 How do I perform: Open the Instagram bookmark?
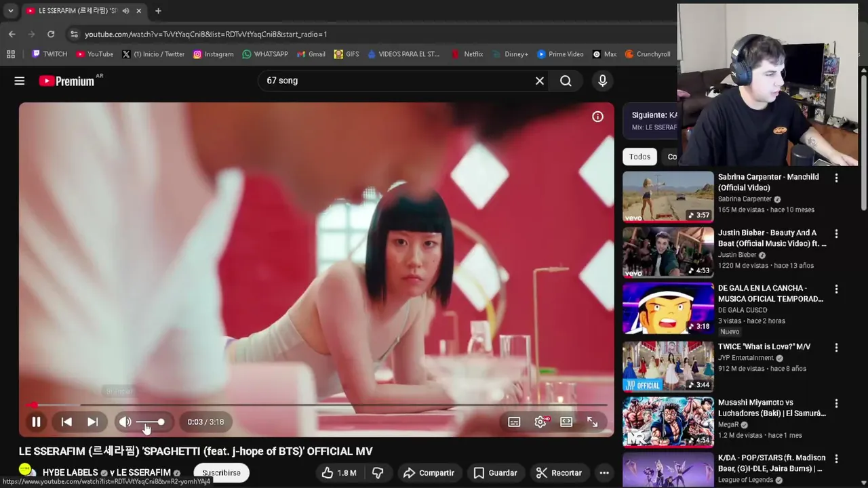[x=213, y=54]
